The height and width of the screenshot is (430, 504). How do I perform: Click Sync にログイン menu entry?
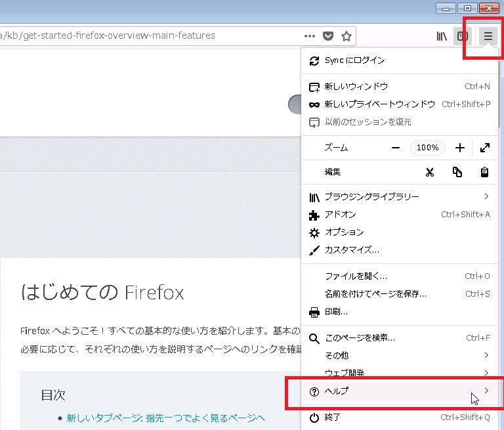coord(400,60)
